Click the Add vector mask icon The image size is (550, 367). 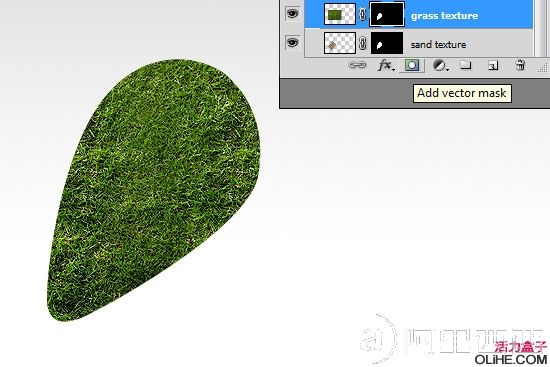click(412, 65)
